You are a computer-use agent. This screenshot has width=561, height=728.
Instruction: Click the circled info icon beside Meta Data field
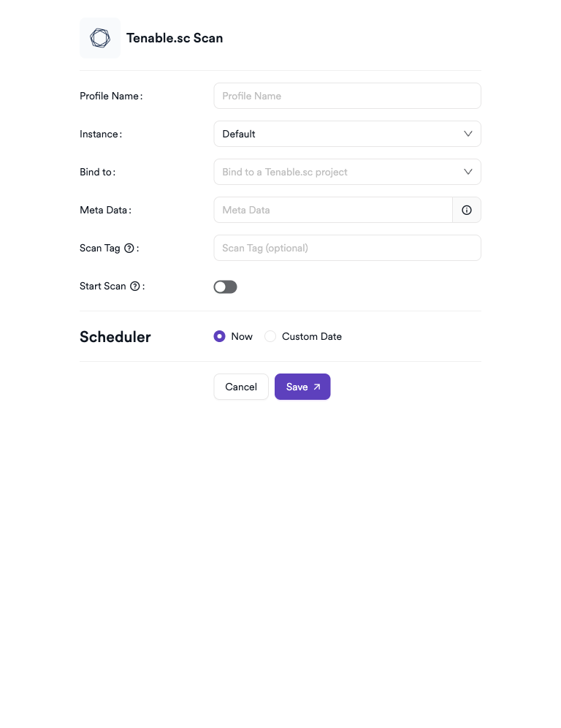coord(466,210)
